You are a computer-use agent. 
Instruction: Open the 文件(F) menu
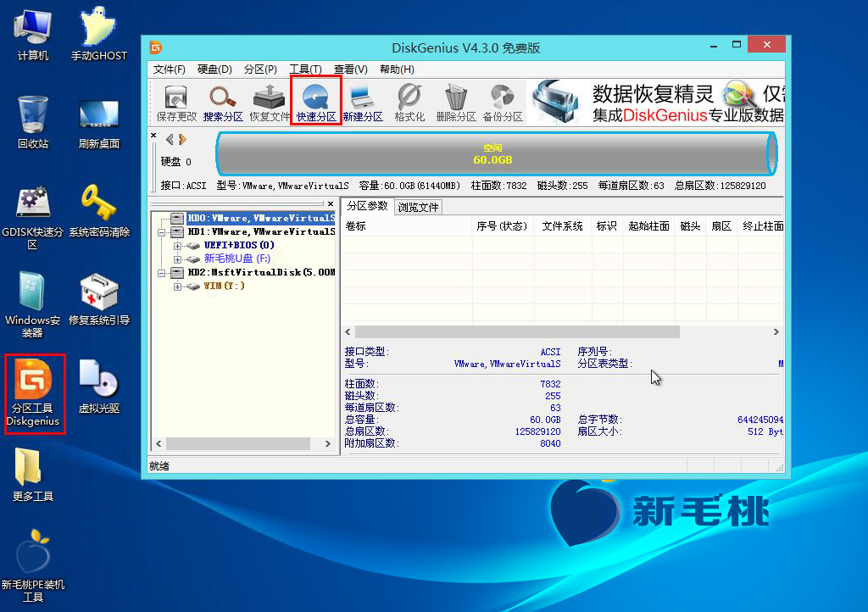(x=169, y=70)
